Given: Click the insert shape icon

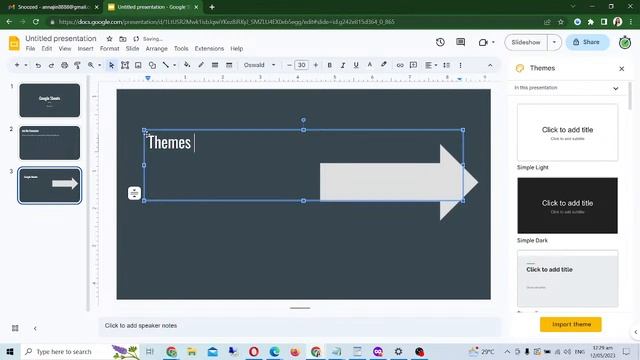Looking at the screenshot, I should tap(152, 65).
